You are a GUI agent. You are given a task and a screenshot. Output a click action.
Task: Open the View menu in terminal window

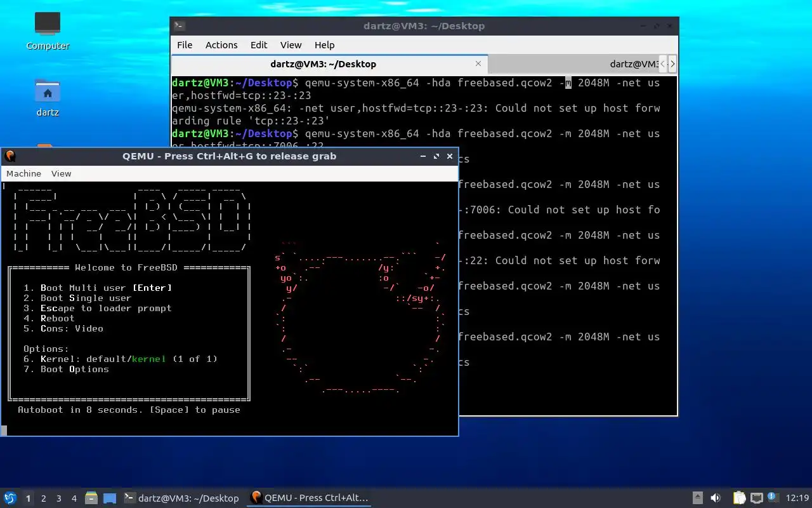291,45
